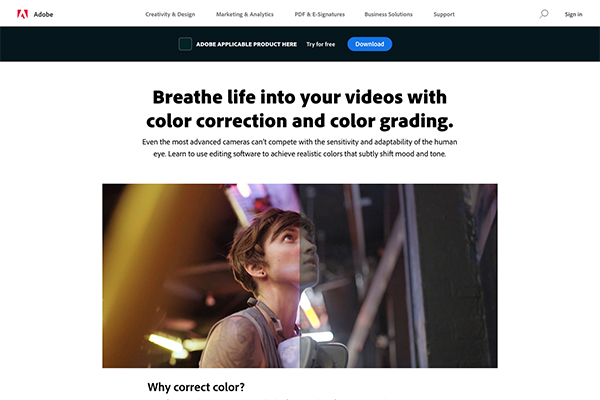Click the Sign in link

[573, 14]
